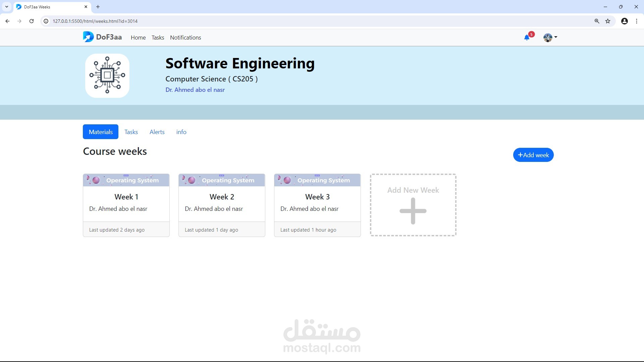Click the URL address field
Viewport: 644px width, 362px height.
coord(302,21)
